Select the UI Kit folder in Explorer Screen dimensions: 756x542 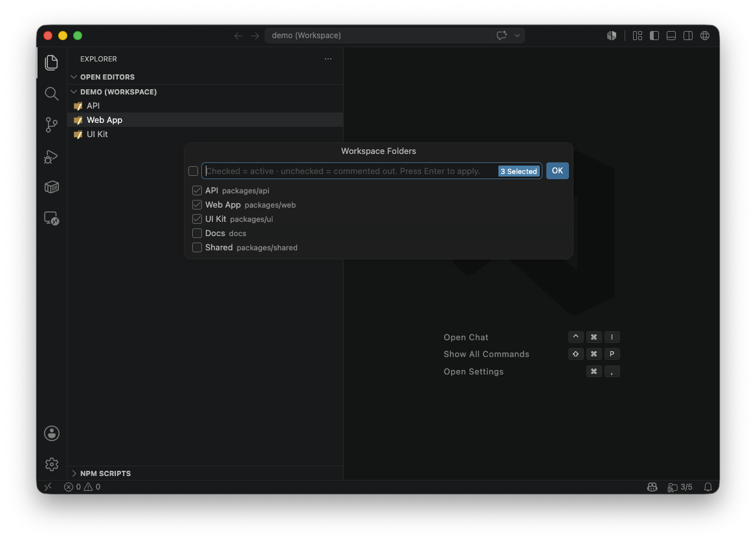pos(205,134)
